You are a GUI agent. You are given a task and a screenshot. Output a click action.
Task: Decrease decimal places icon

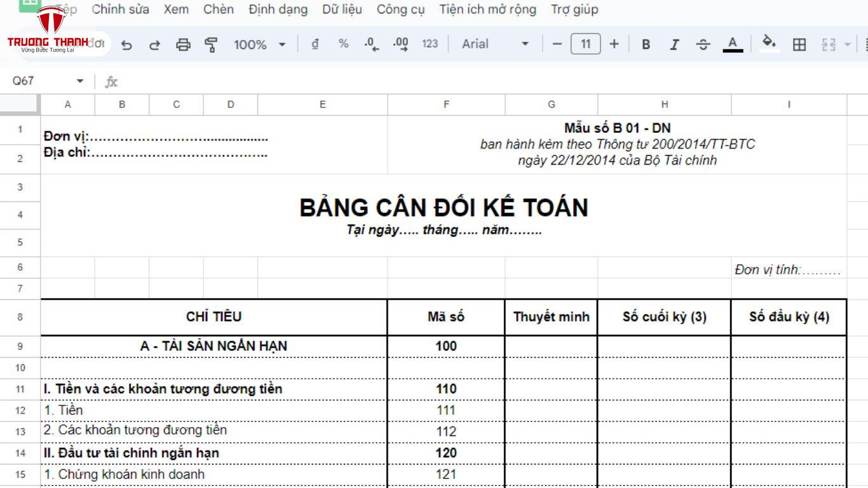pos(372,44)
